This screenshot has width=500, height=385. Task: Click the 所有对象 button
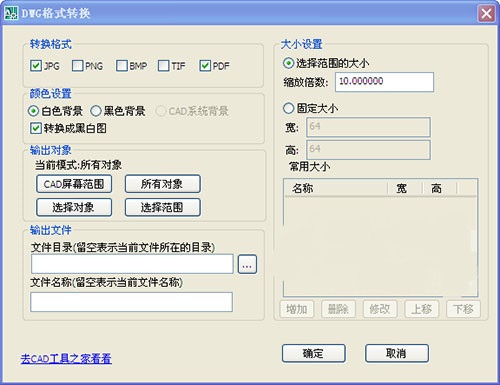pyautogui.click(x=163, y=184)
